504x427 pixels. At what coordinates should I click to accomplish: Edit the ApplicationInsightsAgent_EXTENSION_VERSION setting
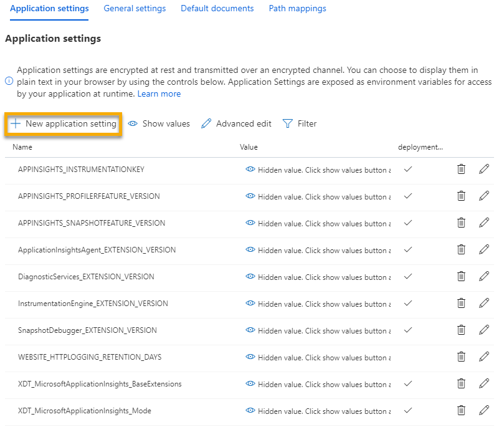tap(484, 249)
